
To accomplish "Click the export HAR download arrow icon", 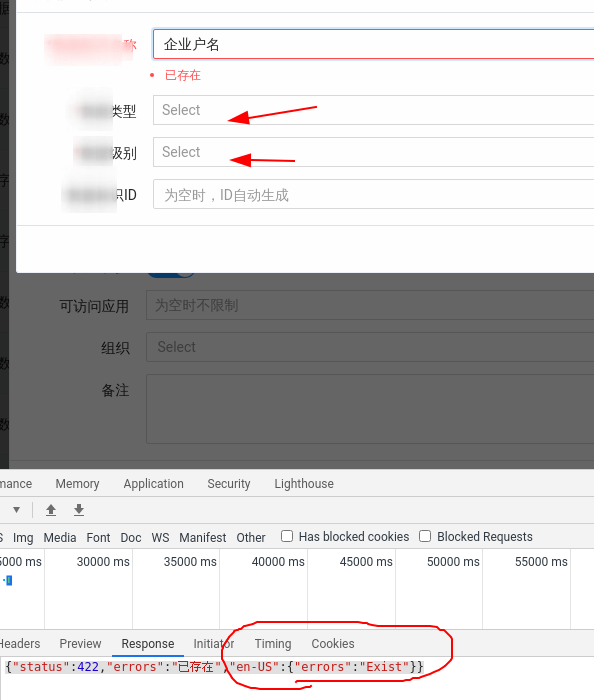I will (79, 510).
